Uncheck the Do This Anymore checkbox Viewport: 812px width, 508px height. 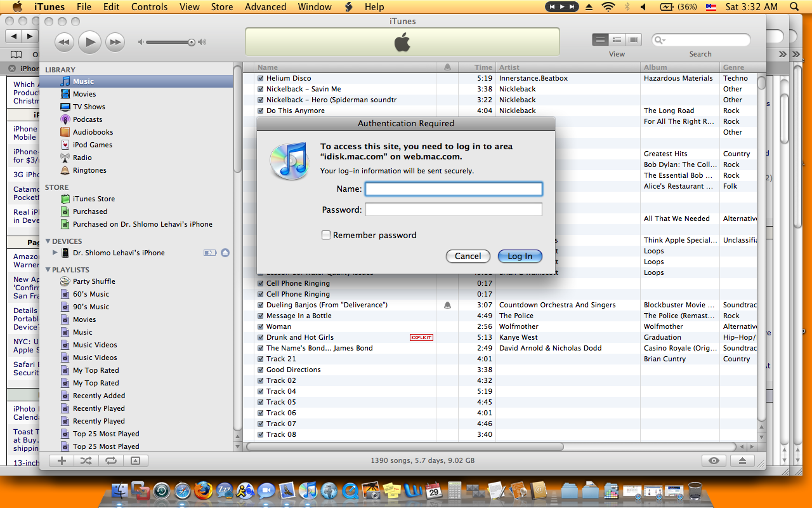point(261,110)
